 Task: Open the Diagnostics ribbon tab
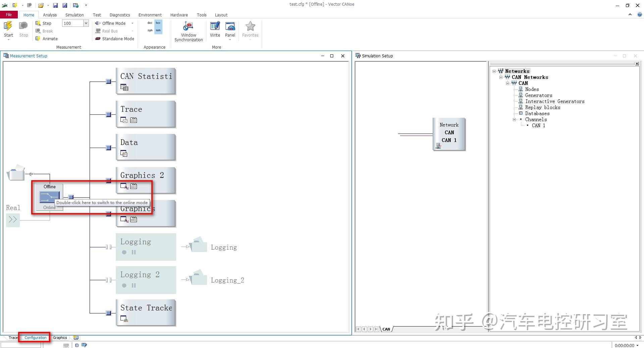point(120,15)
